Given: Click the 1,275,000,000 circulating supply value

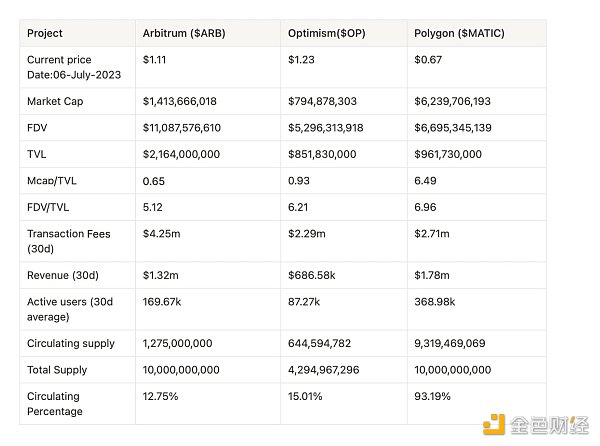Looking at the screenshot, I should pyautogui.click(x=178, y=343).
